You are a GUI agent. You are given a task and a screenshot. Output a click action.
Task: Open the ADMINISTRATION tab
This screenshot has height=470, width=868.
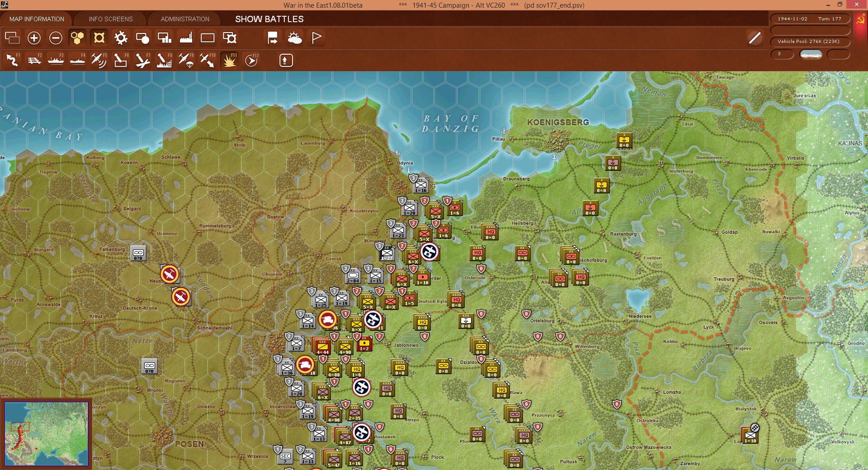pyautogui.click(x=185, y=19)
